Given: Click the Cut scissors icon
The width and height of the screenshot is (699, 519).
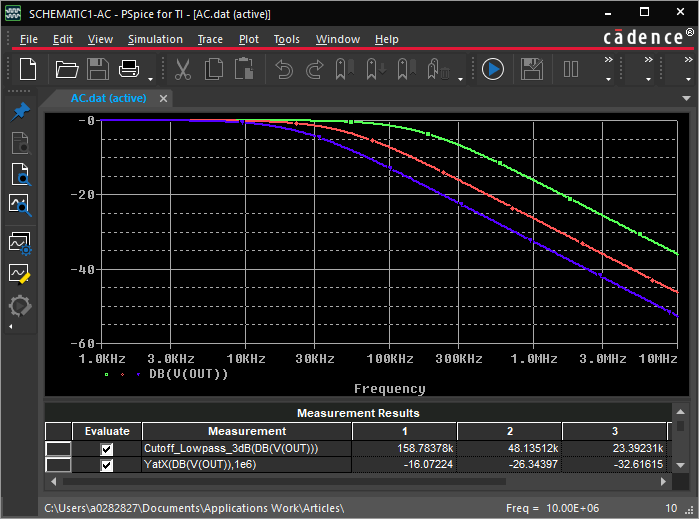Looking at the screenshot, I should 182,69.
